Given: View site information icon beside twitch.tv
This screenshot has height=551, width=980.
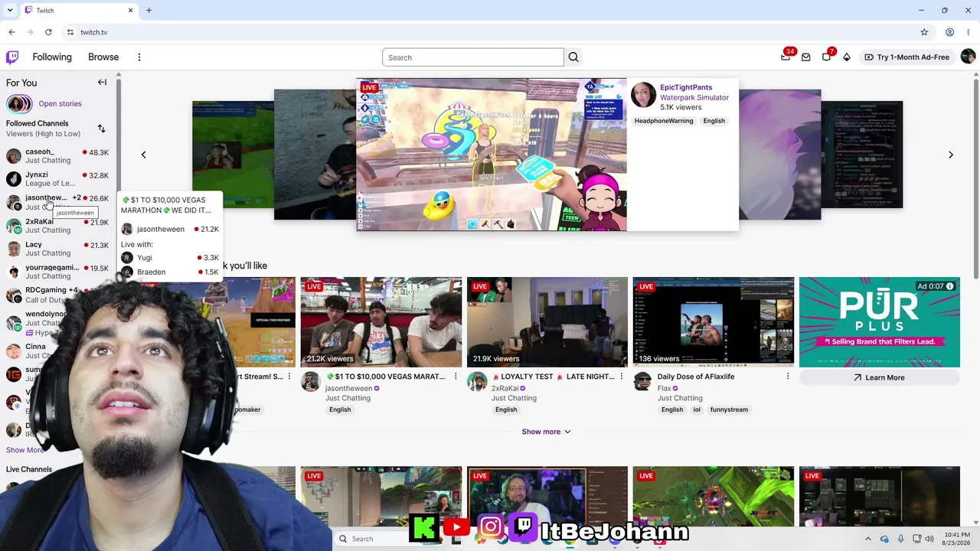Looking at the screenshot, I should [x=70, y=32].
